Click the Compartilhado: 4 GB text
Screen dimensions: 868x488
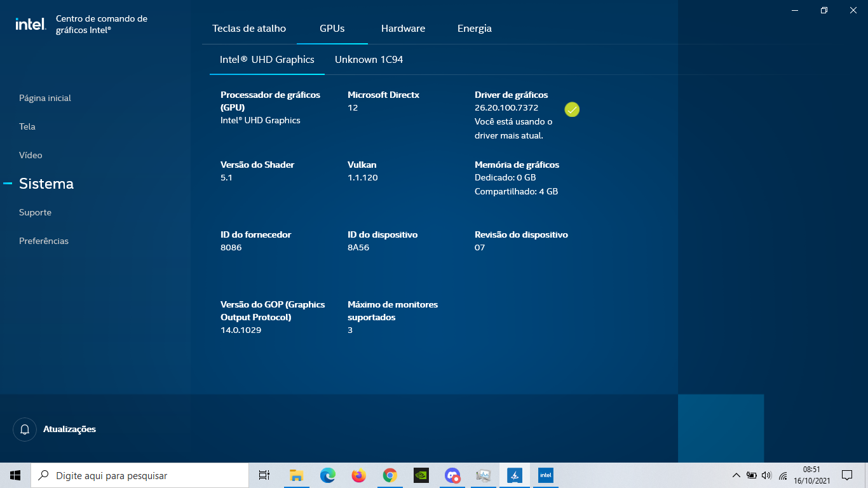[517, 191]
